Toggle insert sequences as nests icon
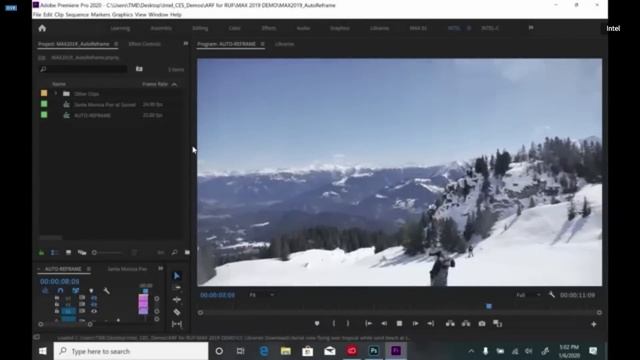This screenshot has height=360, width=640. [x=45, y=291]
